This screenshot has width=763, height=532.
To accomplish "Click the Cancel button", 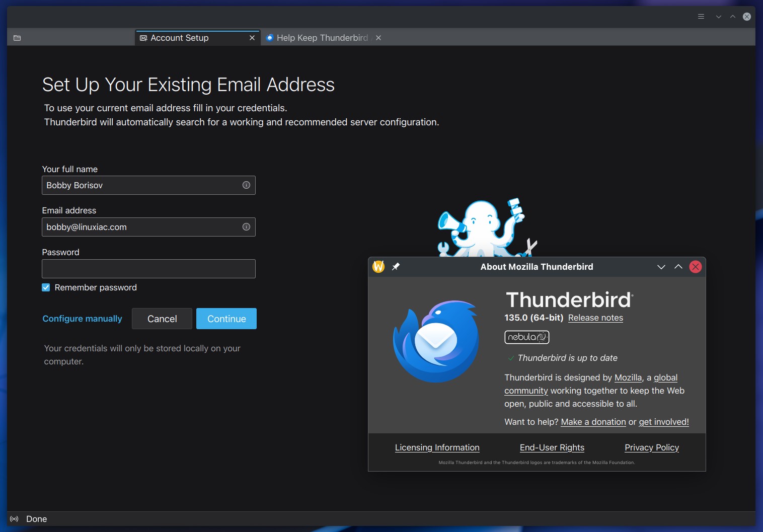I will coord(162,319).
